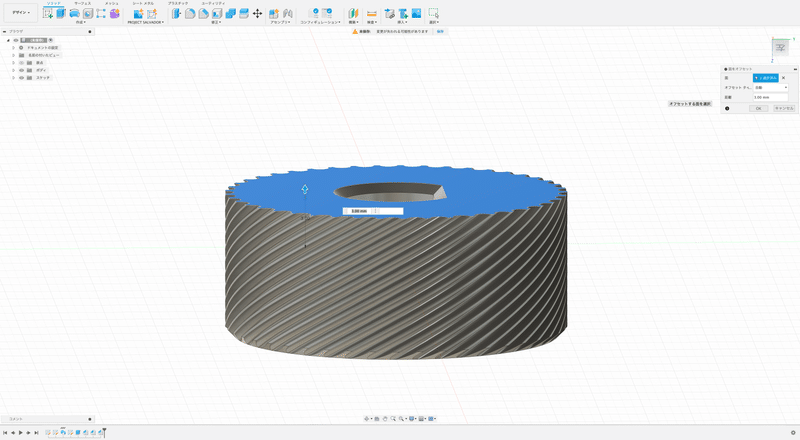Switch to the Mesh tab
This screenshot has width=800, height=440.
tap(111, 3)
